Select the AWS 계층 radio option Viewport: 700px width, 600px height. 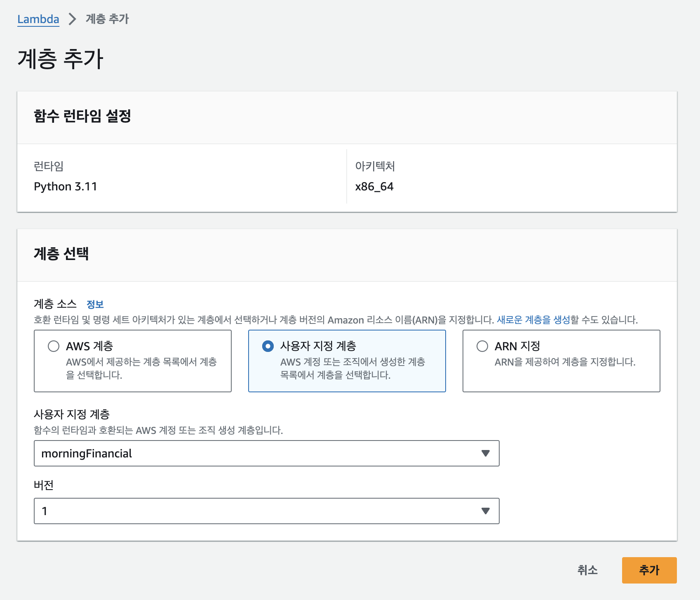click(54, 346)
